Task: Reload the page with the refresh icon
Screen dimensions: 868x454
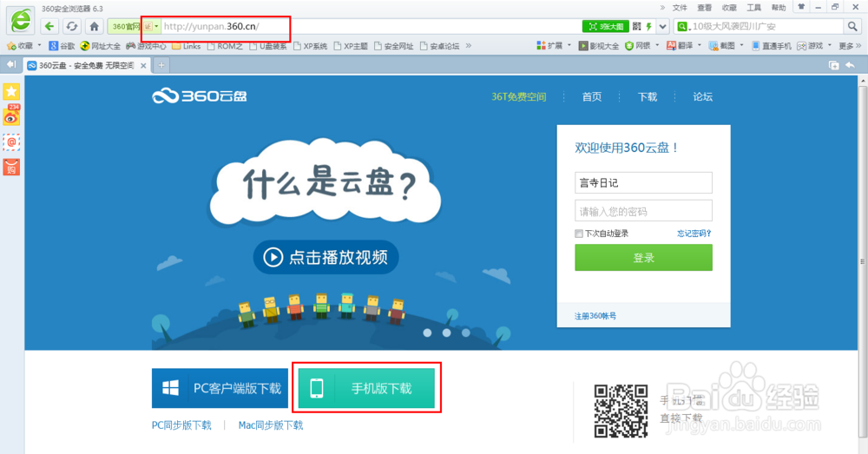Action: coord(72,26)
